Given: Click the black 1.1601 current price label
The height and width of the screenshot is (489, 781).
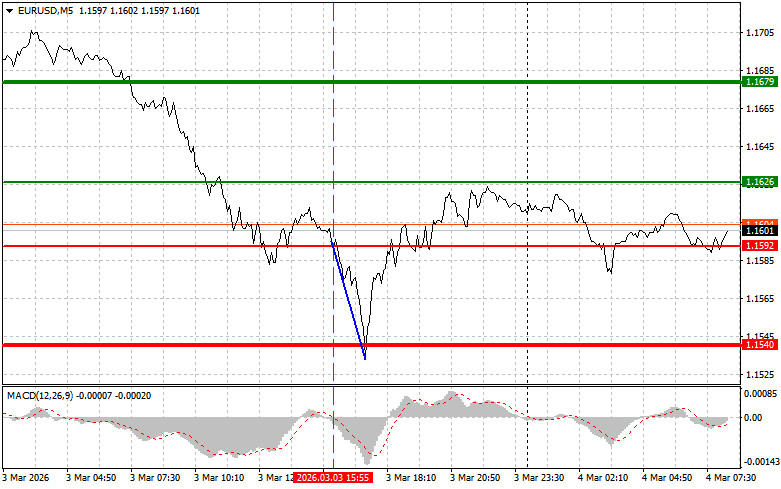Looking at the screenshot, I should click(756, 231).
